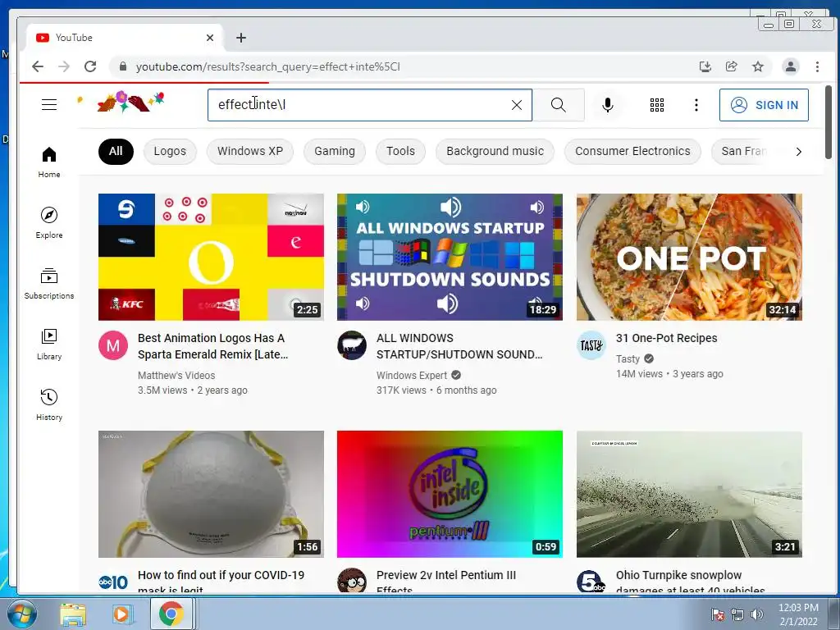Open How to find out COVID-19 mask title
Screen dimensions: 840x630
click(221, 582)
